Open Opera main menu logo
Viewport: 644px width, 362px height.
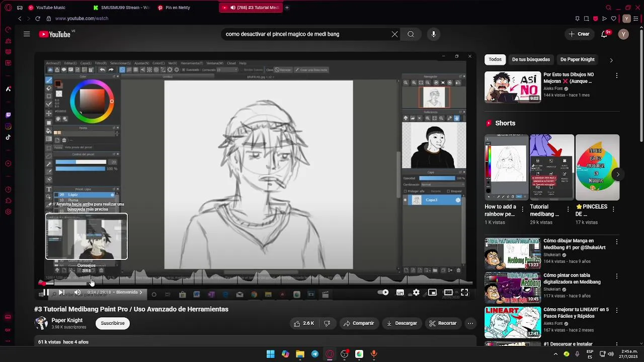click(8, 8)
